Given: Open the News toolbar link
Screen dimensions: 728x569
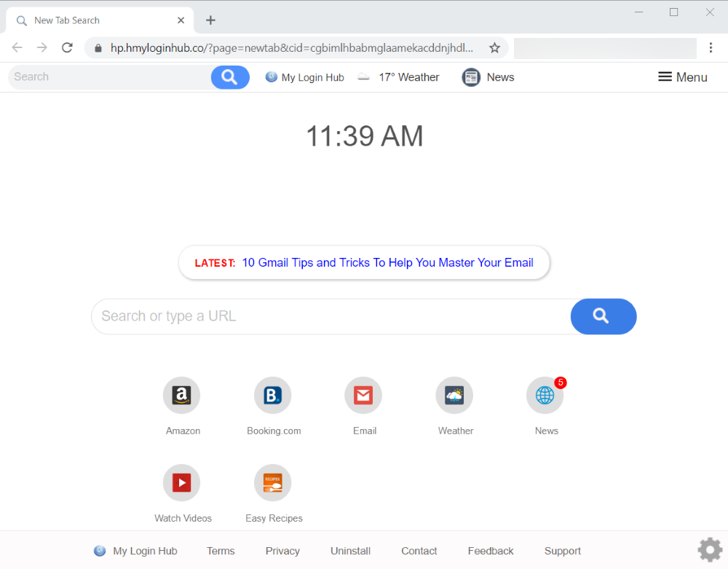Looking at the screenshot, I should [500, 77].
